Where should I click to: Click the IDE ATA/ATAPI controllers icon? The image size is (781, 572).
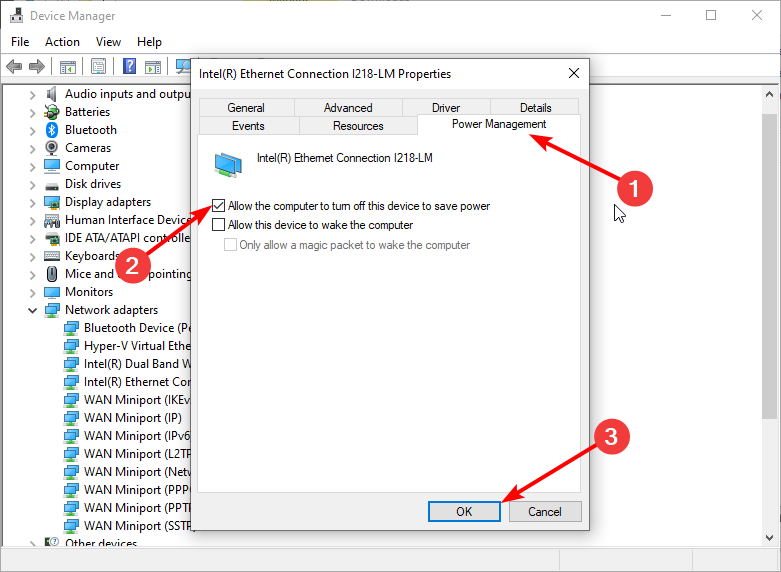[x=52, y=238]
